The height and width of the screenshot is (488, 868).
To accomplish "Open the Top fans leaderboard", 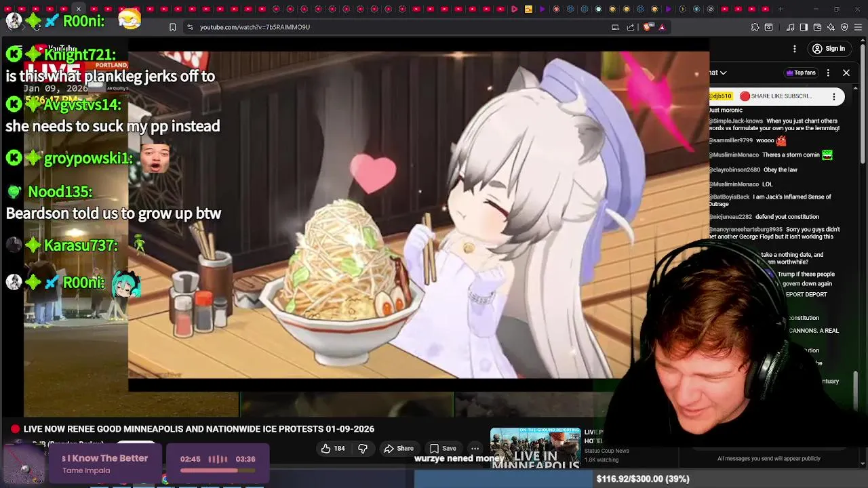I will tap(800, 73).
